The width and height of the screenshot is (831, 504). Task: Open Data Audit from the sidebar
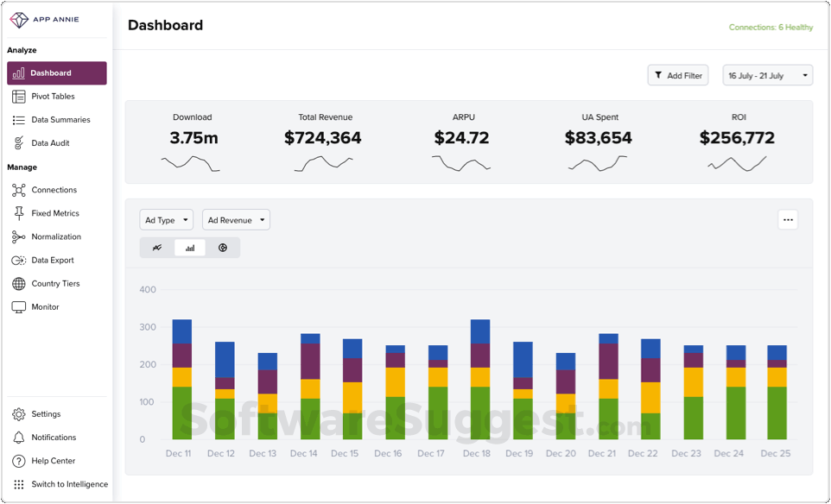coord(18,142)
